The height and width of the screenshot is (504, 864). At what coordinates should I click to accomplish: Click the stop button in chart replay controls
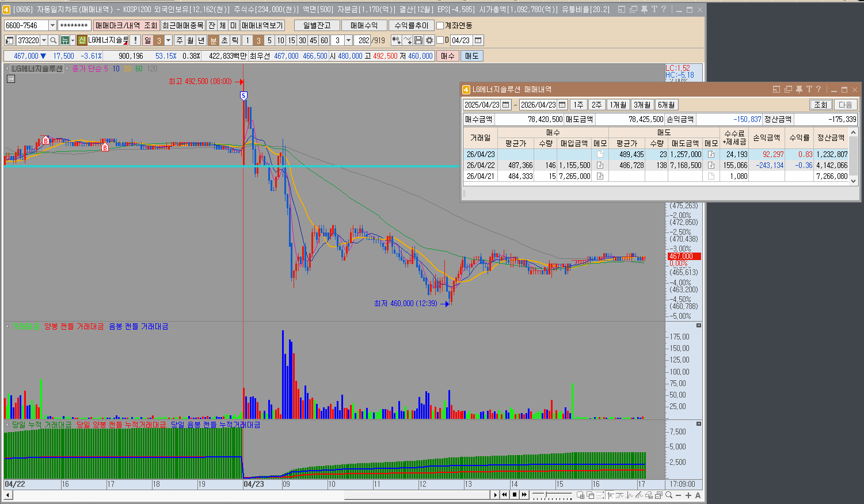point(515,495)
